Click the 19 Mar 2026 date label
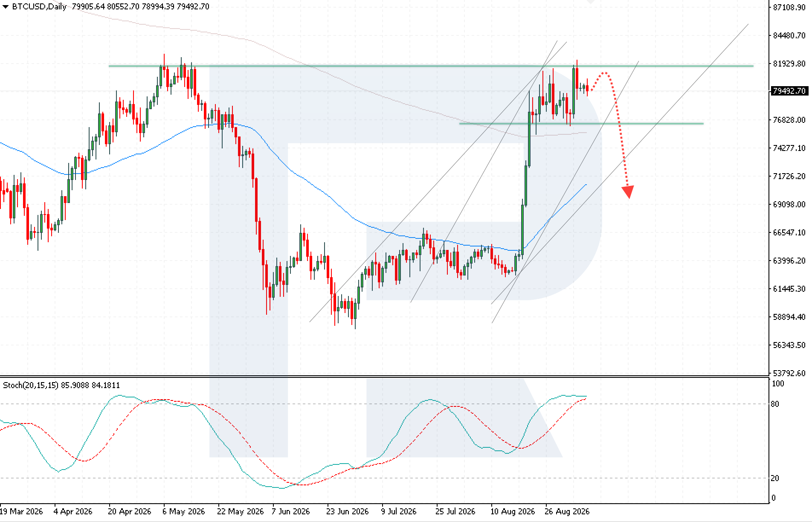Viewport: 812px width, 522px height. (21, 511)
